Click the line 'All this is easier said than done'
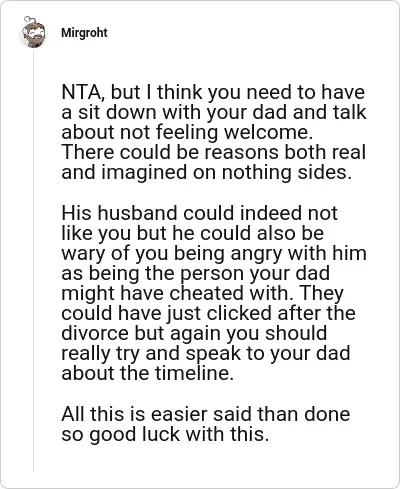 [x=206, y=414]
